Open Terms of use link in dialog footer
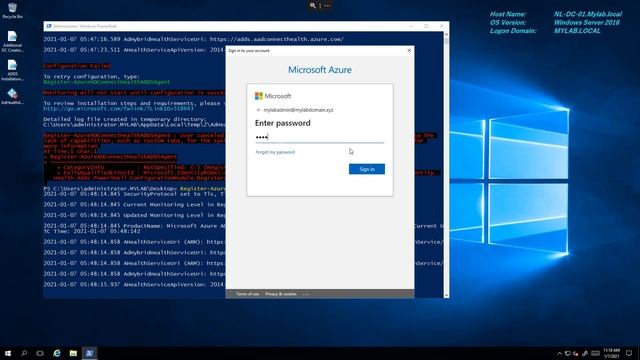 pos(247,294)
